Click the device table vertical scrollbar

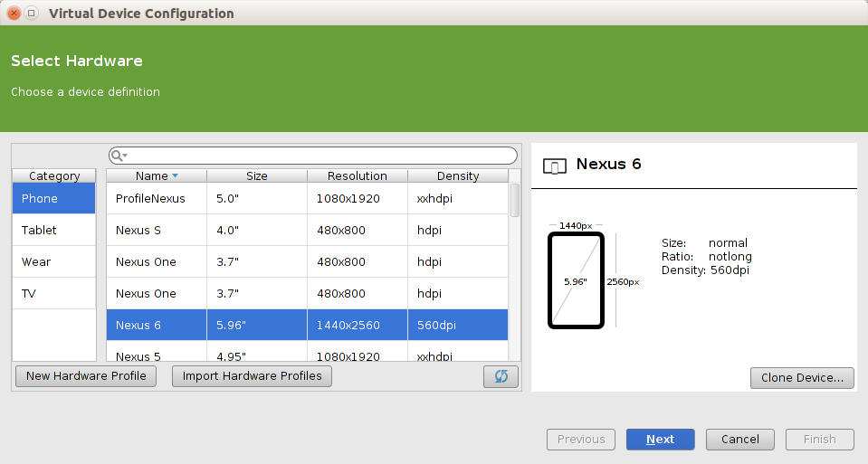point(515,201)
